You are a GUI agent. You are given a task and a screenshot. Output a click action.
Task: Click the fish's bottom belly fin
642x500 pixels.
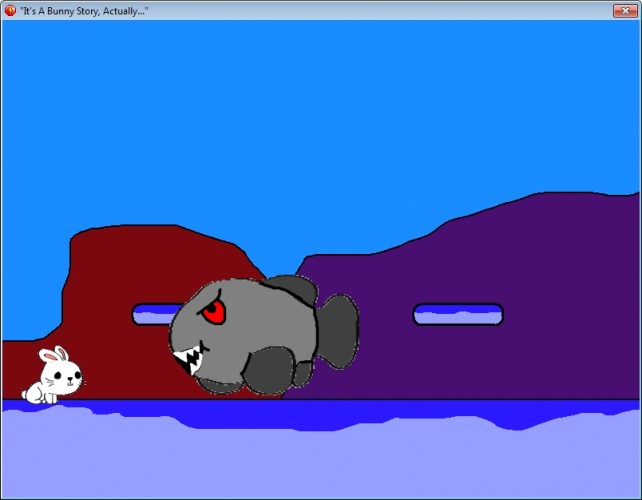pos(219,386)
